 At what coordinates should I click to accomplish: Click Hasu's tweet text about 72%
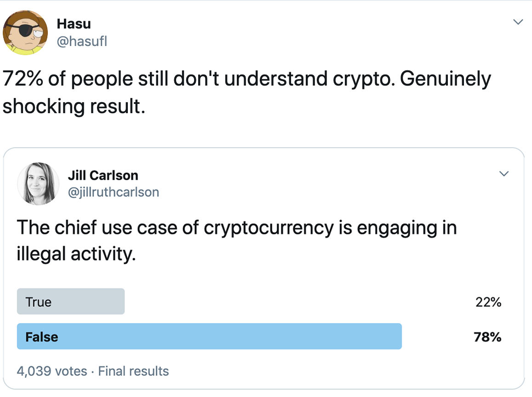tap(246, 92)
